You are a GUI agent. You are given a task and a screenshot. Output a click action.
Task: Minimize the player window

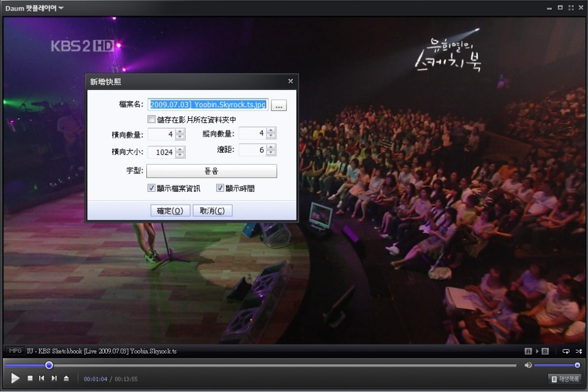point(549,8)
